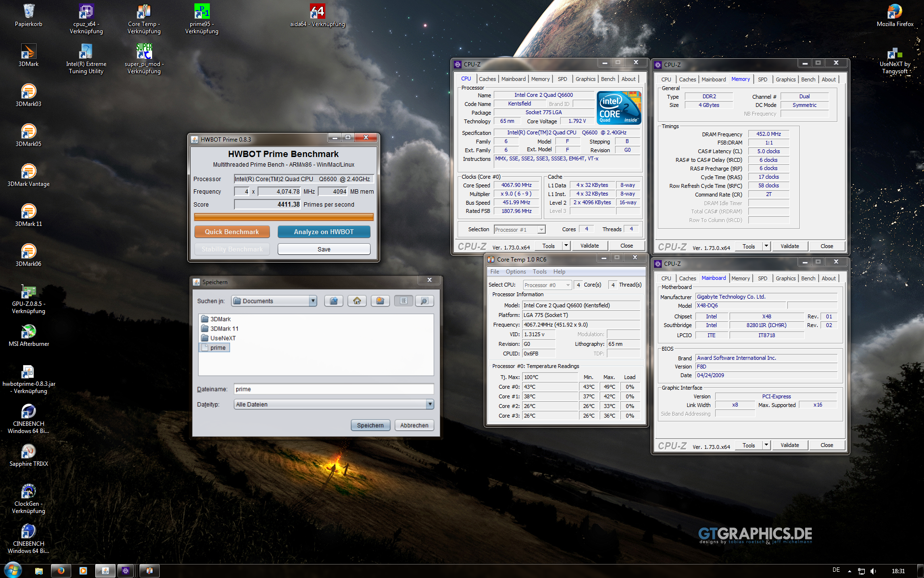This screenshot has width=924, height=578.
Task: Open the Papierkorb recycle bin icon
Action: 28,15
